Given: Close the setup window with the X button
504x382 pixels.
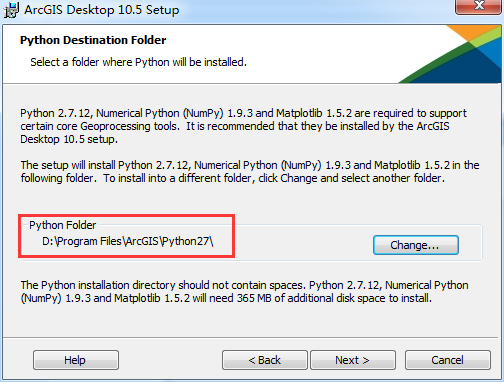Looking at the screenshot, I should (x=479, y=6).
